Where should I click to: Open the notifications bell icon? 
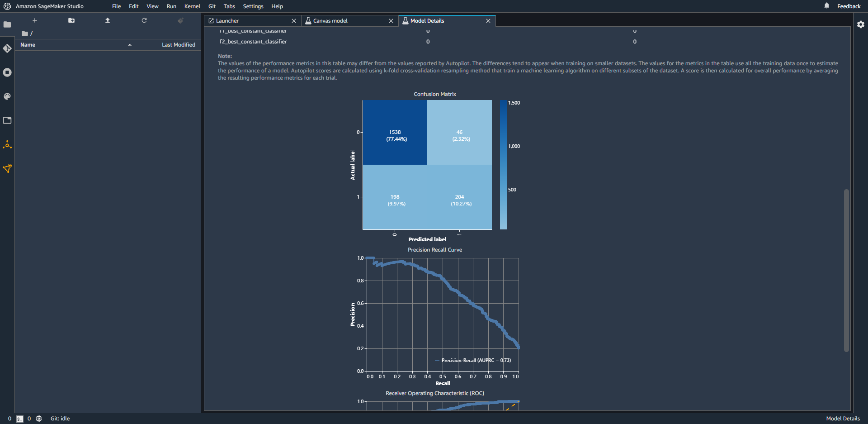pos(826,6)
